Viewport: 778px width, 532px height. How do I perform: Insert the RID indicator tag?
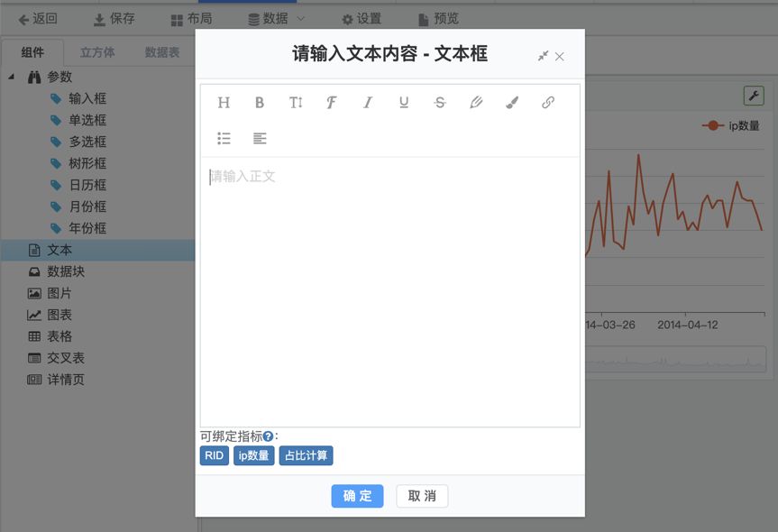coord(214,456)
